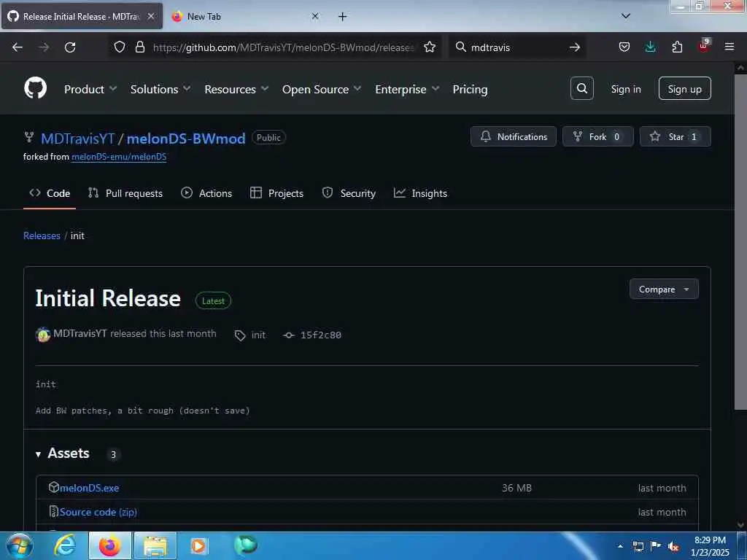This screenshot has width=747, height=560.
Task: Click the Notifications bell button
Action: 513,136
